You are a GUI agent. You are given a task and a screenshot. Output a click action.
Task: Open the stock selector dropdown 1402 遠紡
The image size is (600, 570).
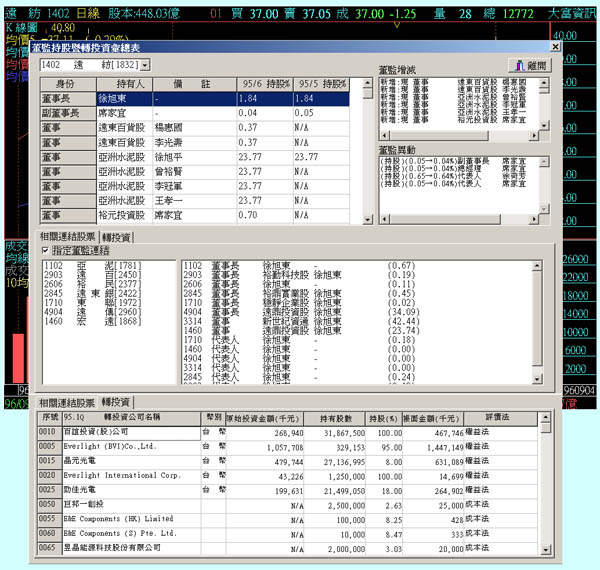[x=145, y=65]
